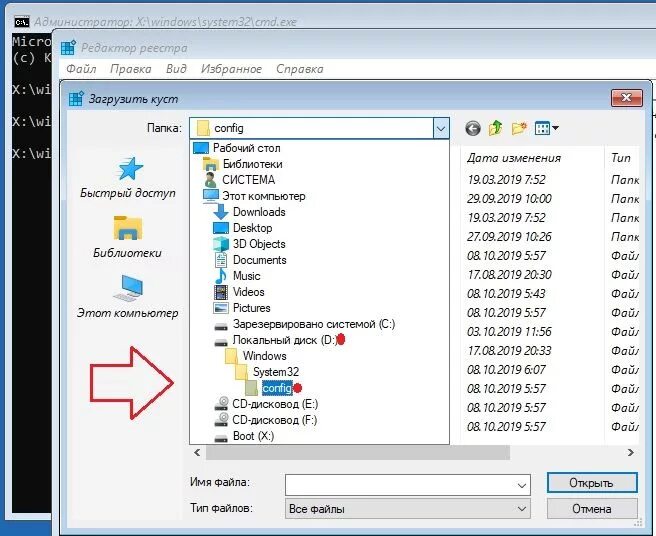Open the Правка menu
The image size is (656, 536).
(x=131, y=69)
